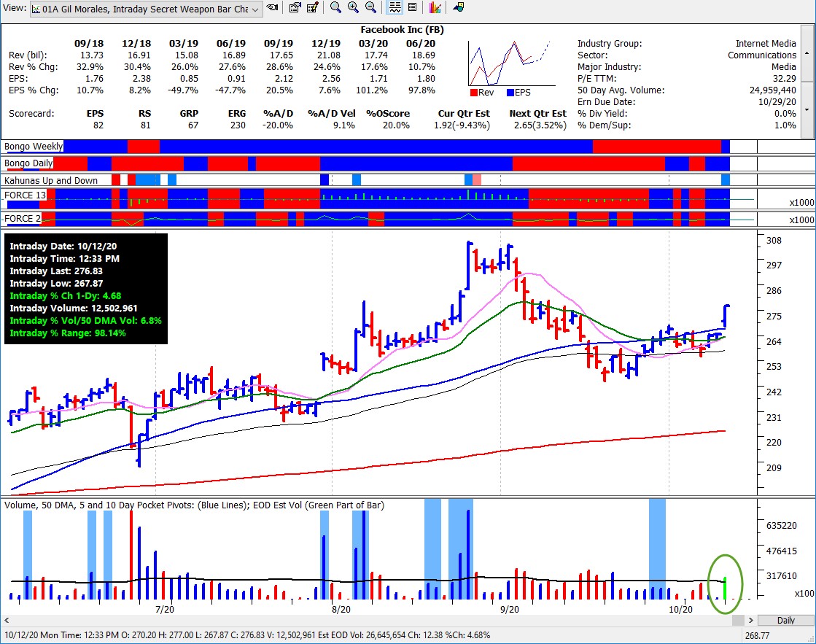Open the View chart template dropdown
Viewport: 816px width, 644px height.
click(255, 9)
